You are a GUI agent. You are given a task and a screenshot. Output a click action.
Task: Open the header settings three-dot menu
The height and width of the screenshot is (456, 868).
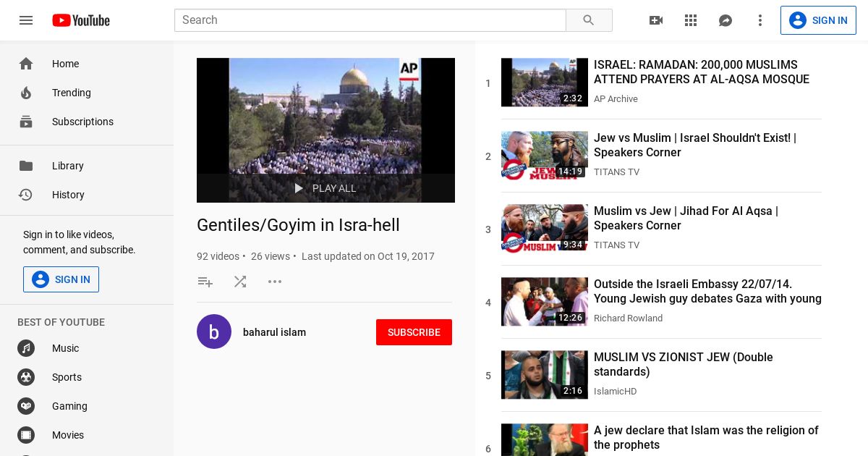[x=760, y=20]
